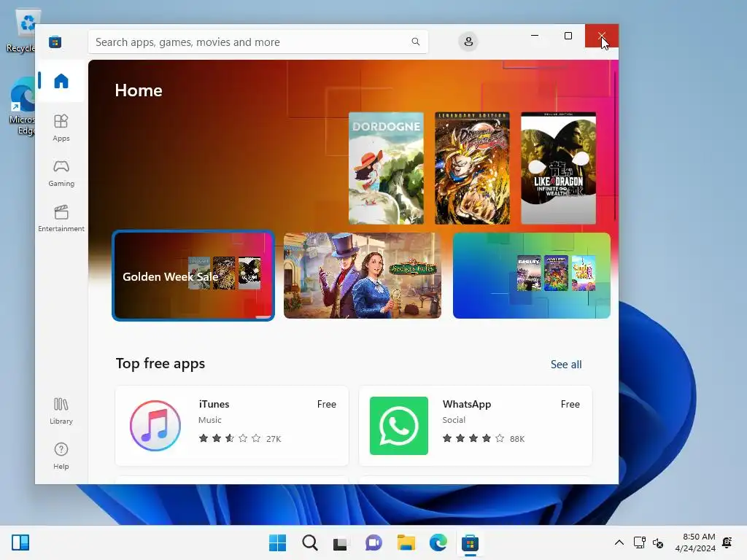
Task: Open the Library in the sidebar
Action: (61, 411)
